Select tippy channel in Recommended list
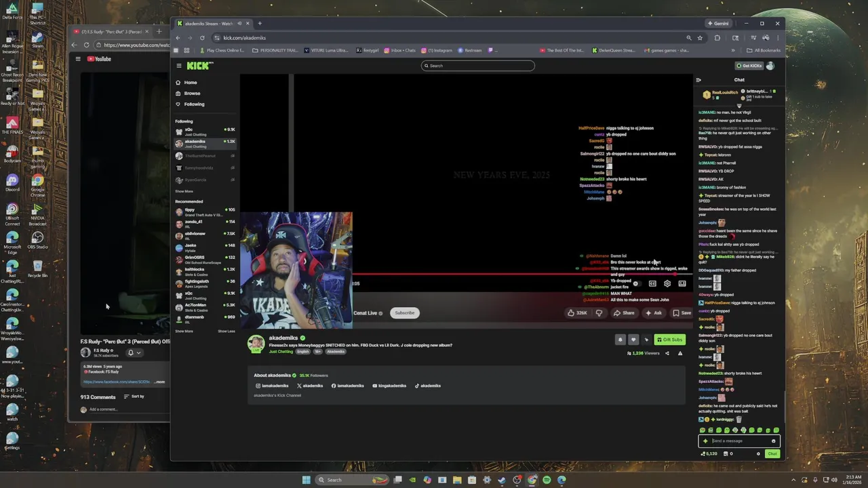The height and width of the screenshot is (488, 868). [205, 211]
